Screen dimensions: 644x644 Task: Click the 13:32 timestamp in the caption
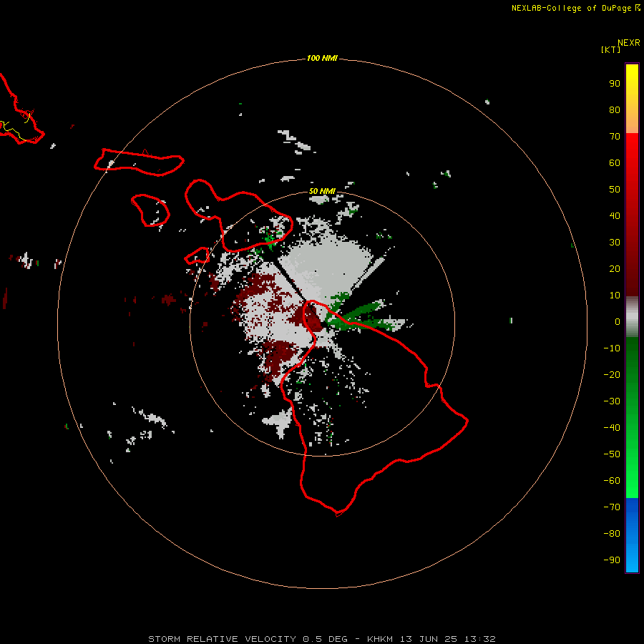tap(479, 639)
